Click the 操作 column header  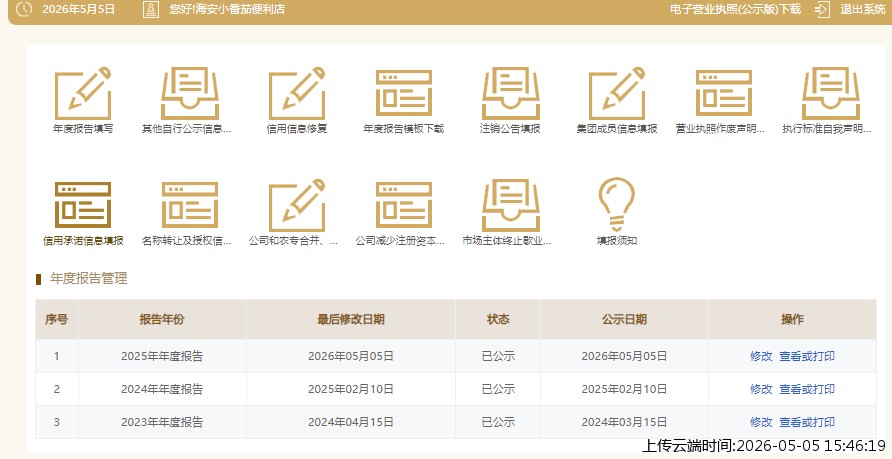[x=792, y=320]
